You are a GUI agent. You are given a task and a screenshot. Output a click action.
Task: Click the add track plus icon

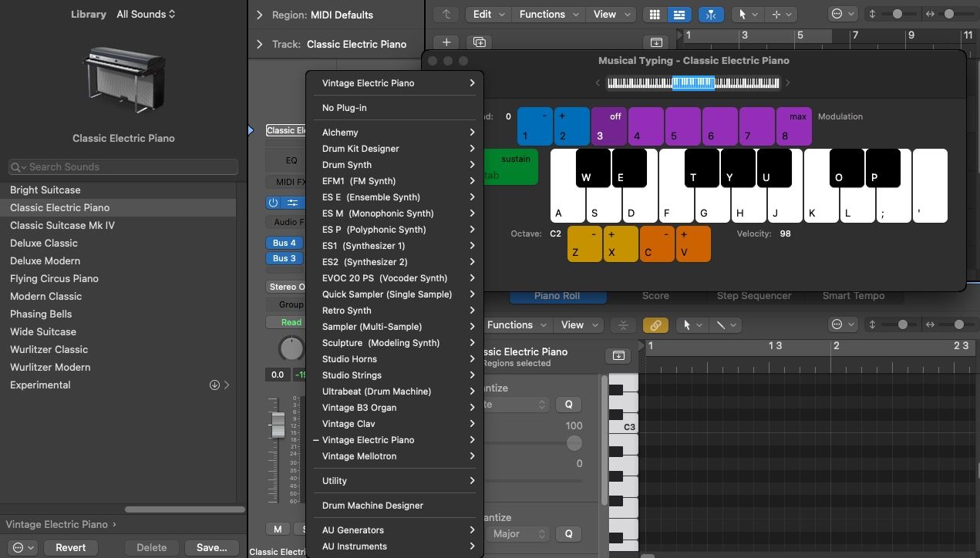pyautogui.click(x=446, y=42)
